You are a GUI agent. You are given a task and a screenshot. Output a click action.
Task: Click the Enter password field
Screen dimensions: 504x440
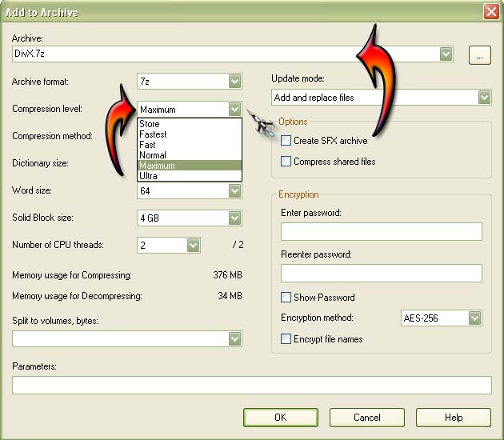(381, 232)
